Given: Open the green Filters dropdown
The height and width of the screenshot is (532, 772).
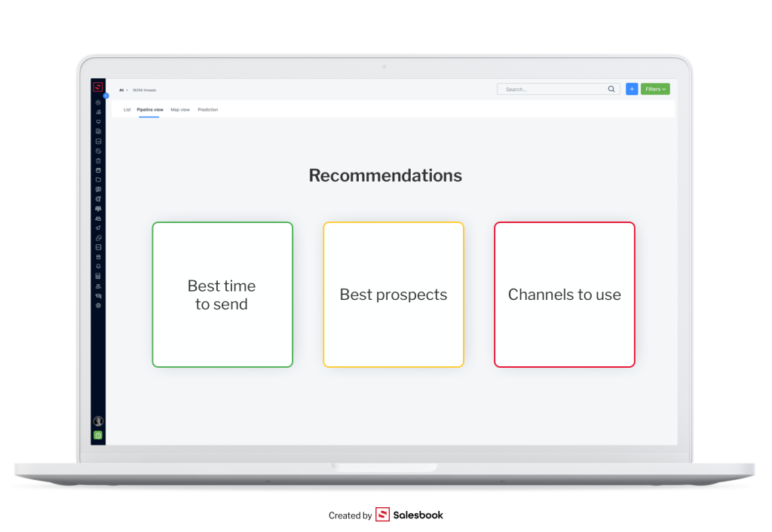Looking at the screenshot, I should [x=654, y=89].
